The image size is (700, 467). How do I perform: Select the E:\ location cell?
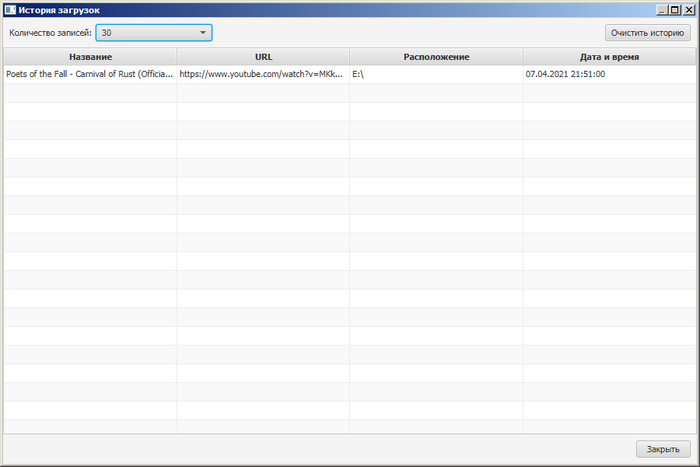coord(436,74)
